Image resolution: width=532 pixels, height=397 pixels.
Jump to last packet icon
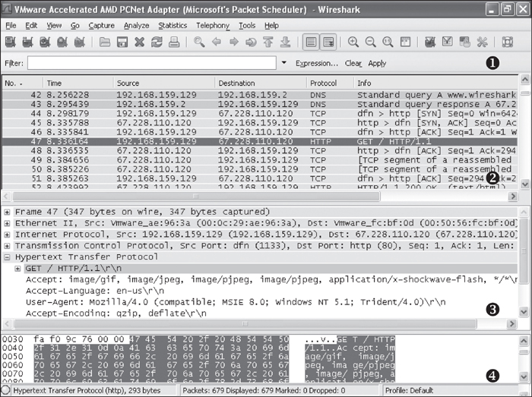(x=286, y=43)
